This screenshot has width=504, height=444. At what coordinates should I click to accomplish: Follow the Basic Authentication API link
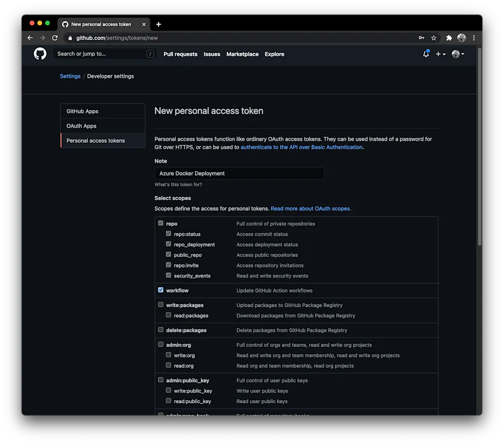301,147
